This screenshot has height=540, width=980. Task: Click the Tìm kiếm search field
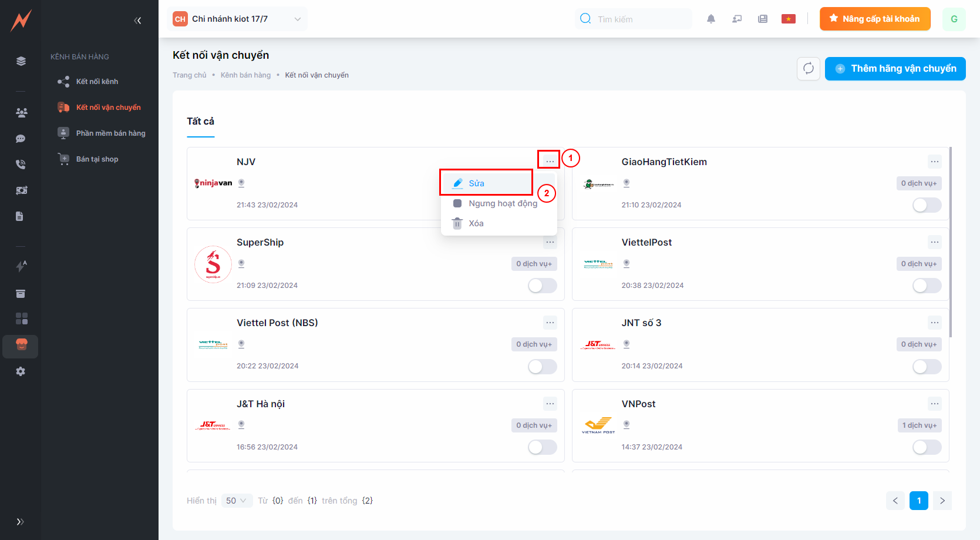tap(640, 19)
